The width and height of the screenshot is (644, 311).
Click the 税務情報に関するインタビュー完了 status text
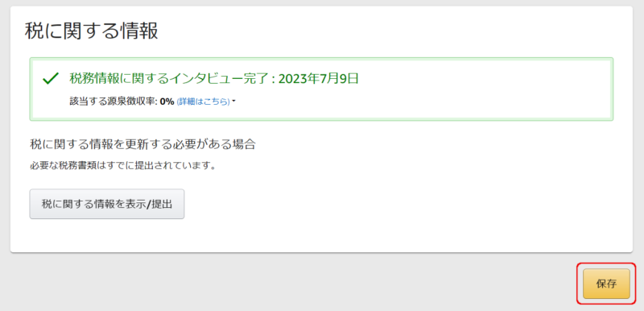point(170,78)
